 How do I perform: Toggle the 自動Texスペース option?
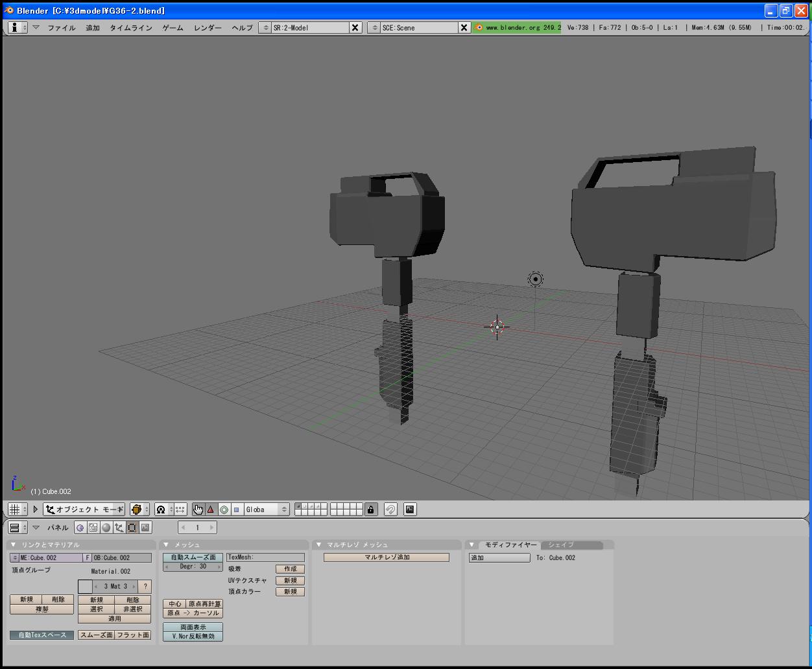(42, 635)
